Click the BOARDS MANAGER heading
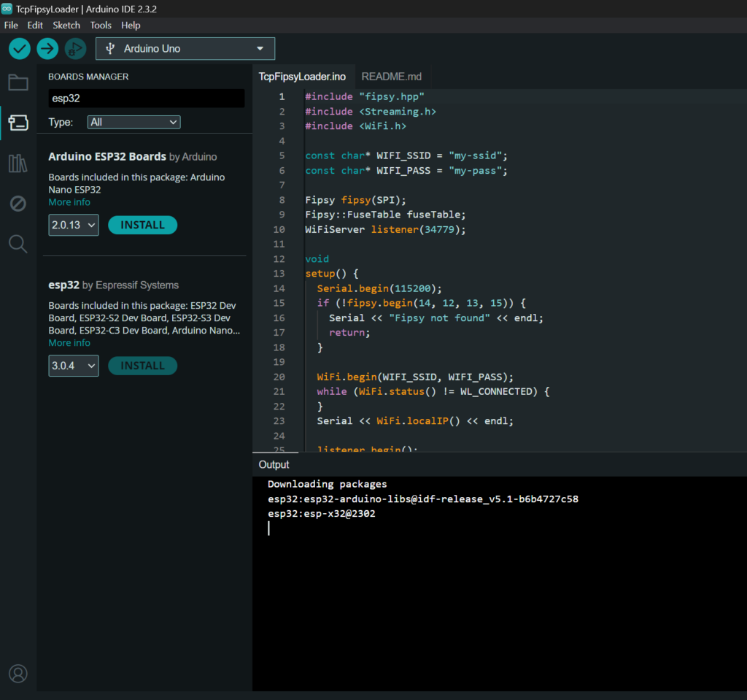This screenshot has width=747, height=700. coord(88,77)
